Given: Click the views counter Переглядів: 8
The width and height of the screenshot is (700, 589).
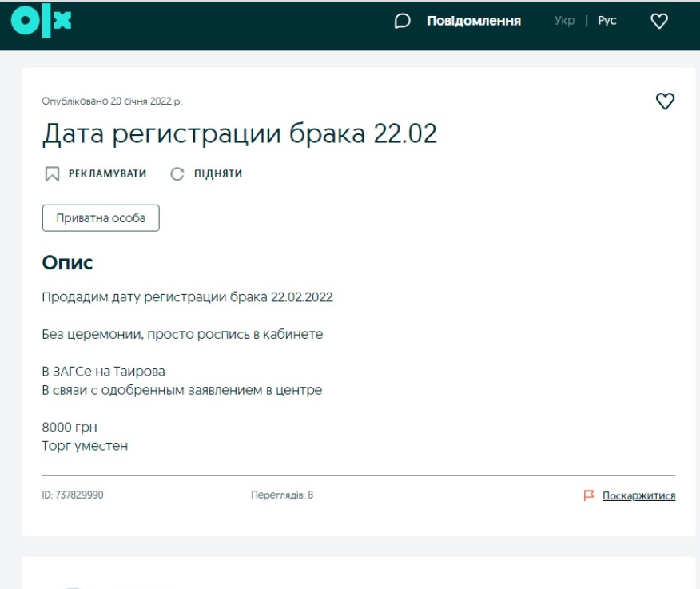Looking at the screenshot, I should [x=282, y=495].
